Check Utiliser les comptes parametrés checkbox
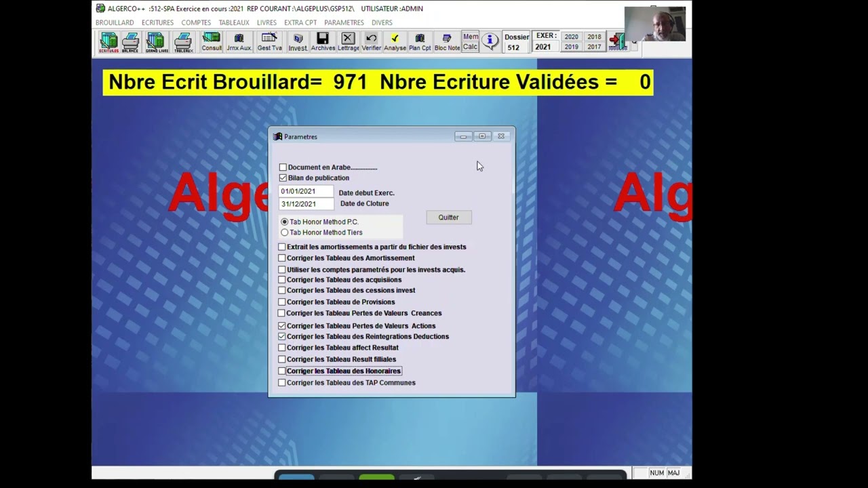The height and width of the screenshot is (488, 868). coord(282,270)
